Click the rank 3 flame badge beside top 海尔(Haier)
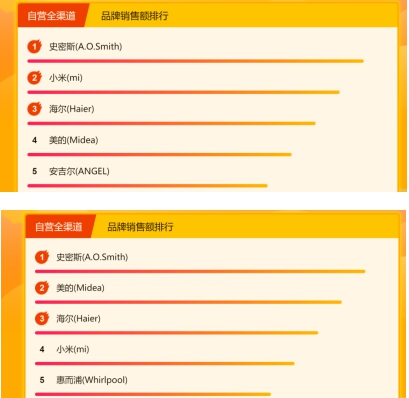409x398 pixels. 34,109
